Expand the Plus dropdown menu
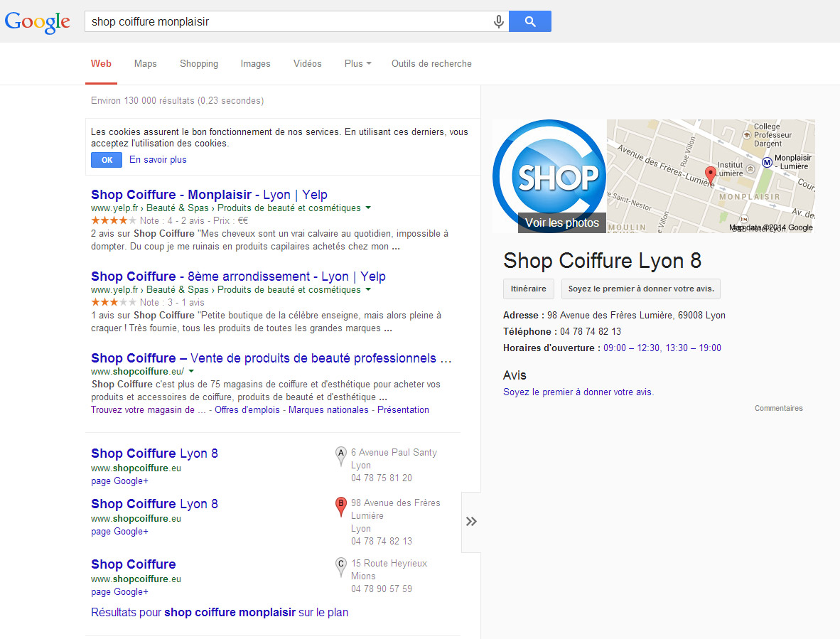This screenshot has height=639, width=840. pos(358,64)
